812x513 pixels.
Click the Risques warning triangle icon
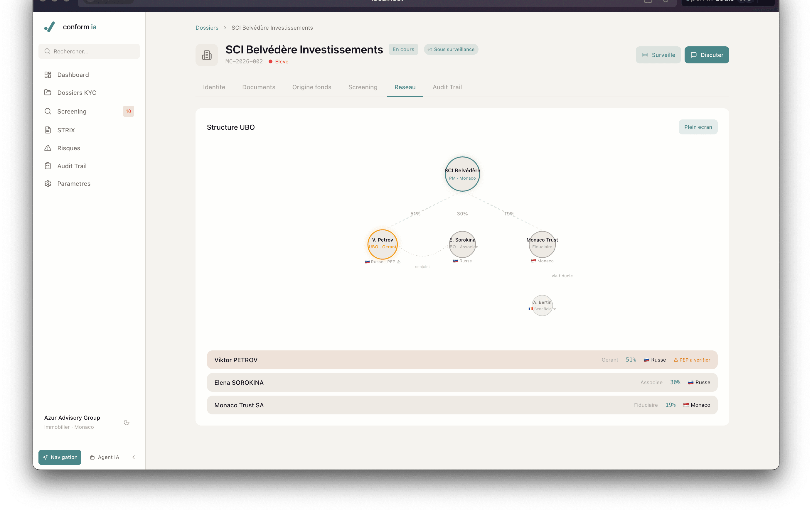click(48, 148)
